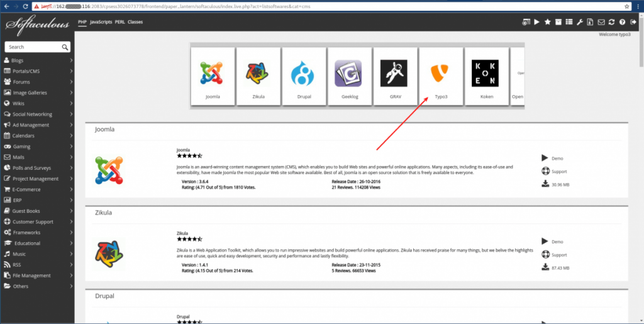Viewport: 644px width, 324px height.
Task: Select the Typo3 tile in carousel
Action: point(441,76)
